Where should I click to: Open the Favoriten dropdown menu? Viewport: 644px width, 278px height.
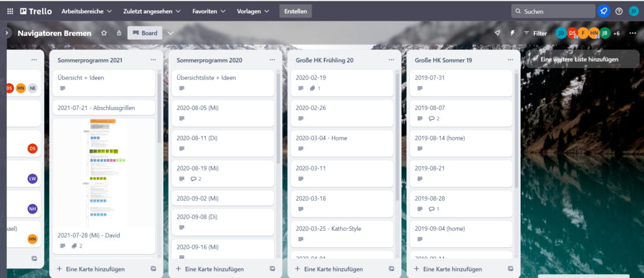click(209, 11)
